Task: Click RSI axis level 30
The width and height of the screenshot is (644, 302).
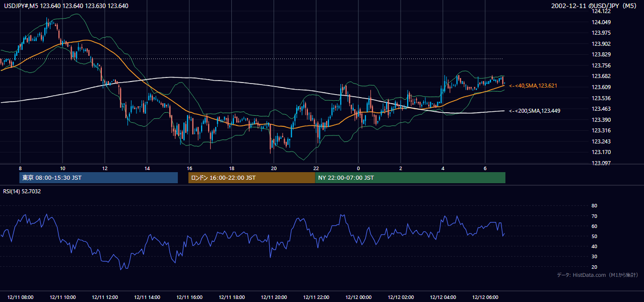Action: tap(594, 257)
